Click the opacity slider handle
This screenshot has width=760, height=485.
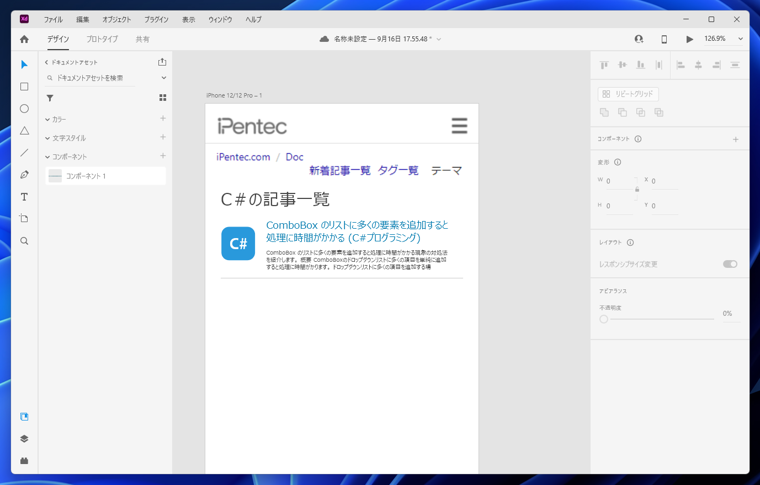point(603,319)
